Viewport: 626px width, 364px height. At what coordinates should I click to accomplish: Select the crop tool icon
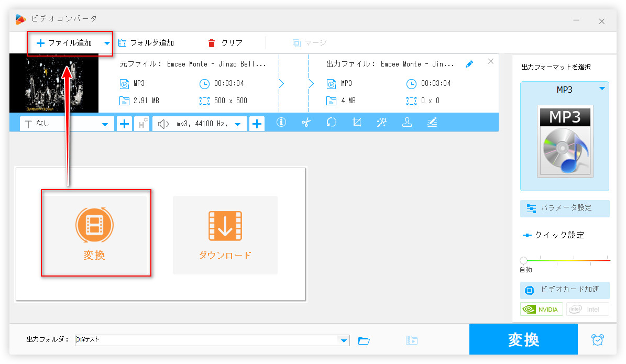click(x=357, y=123)
